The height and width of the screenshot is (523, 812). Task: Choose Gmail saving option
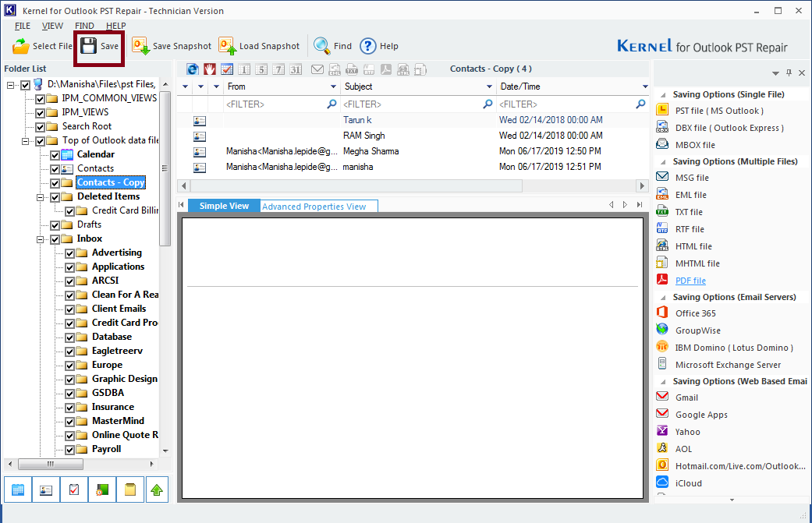point(686,398)
